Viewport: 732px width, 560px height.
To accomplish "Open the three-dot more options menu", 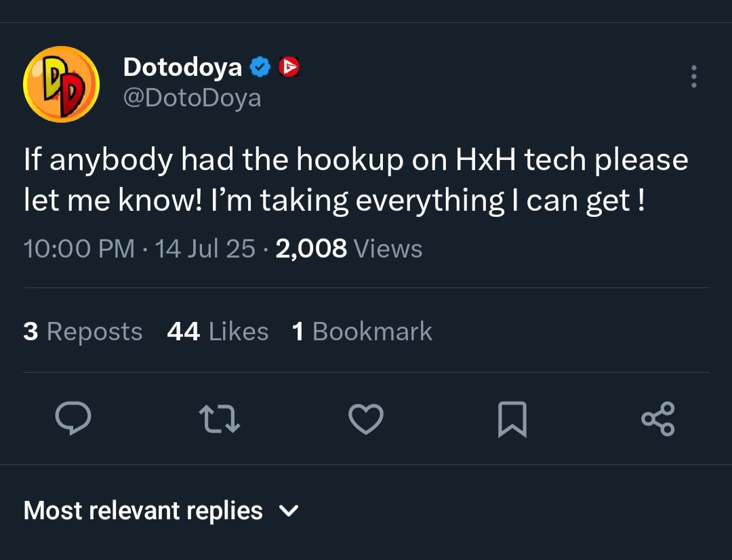I will (694, 77).
